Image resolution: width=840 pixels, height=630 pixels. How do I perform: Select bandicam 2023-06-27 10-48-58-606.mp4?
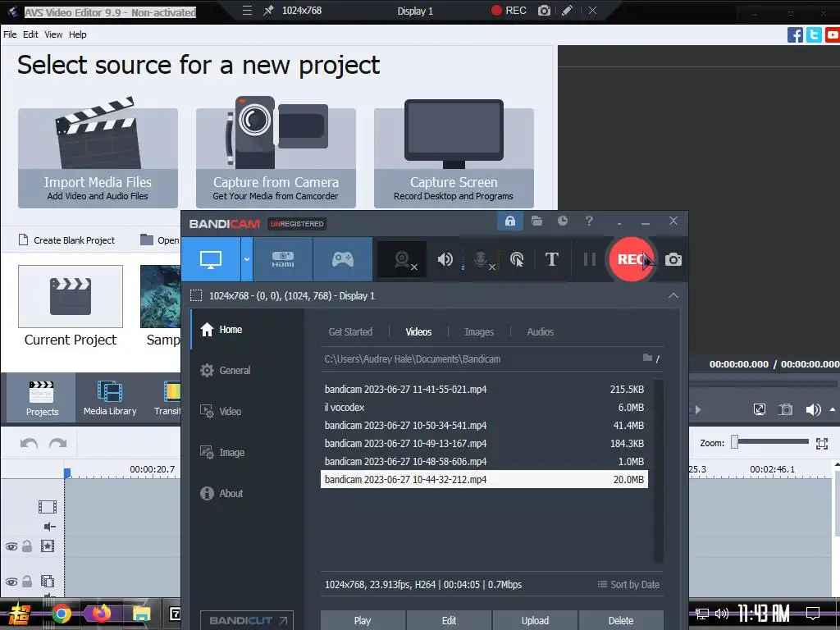tap(484, 461)
